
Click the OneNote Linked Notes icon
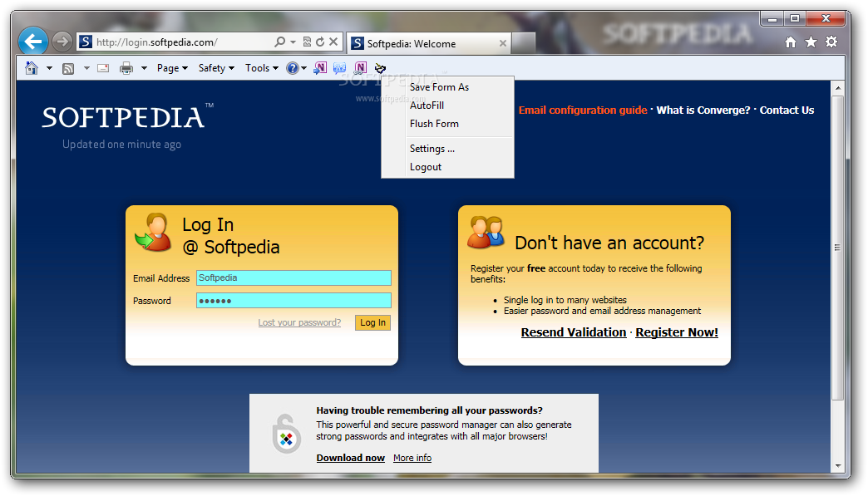[360, 68]
